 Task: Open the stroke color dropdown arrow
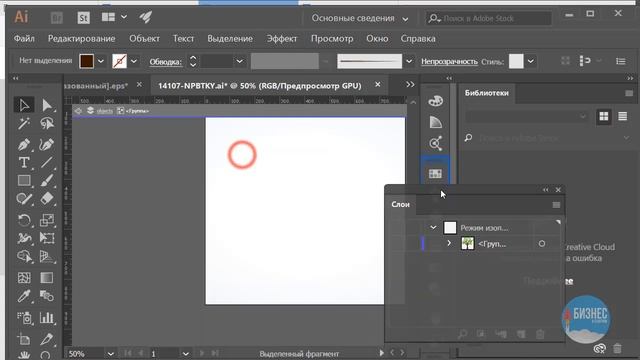click(x=133, y=61)
